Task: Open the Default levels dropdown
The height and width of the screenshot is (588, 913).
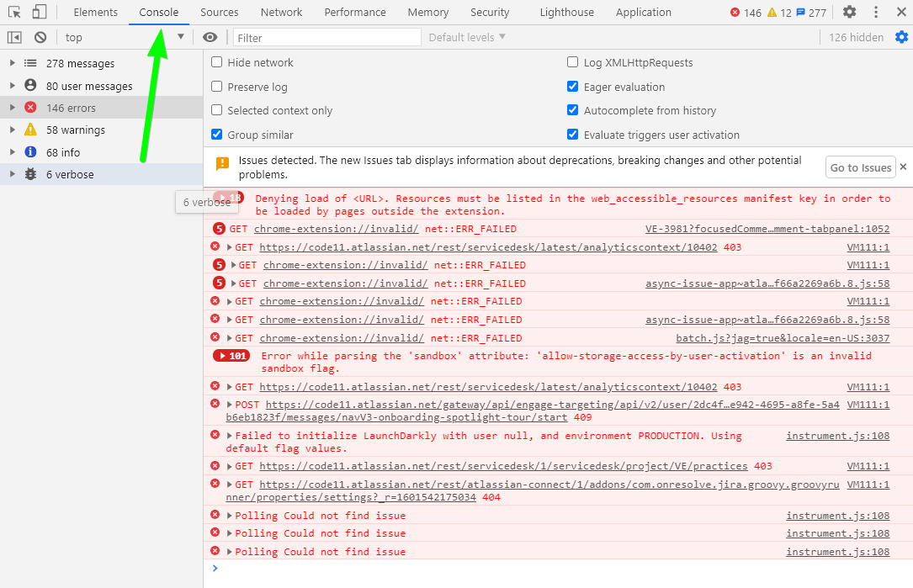Action: tap(467, 37)
